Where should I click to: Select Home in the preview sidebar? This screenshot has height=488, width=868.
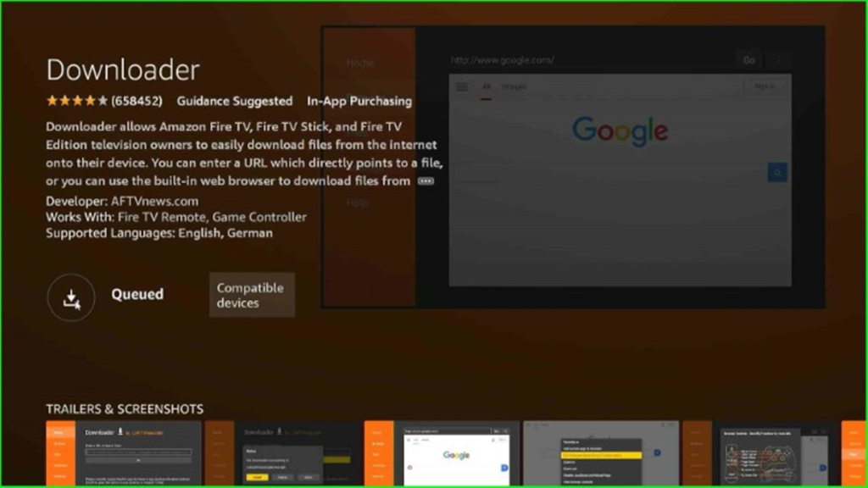(360, 63)
